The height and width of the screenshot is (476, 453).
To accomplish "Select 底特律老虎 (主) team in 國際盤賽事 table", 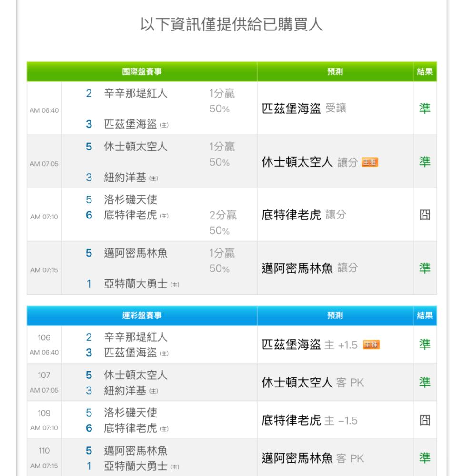I will [136, 215].
